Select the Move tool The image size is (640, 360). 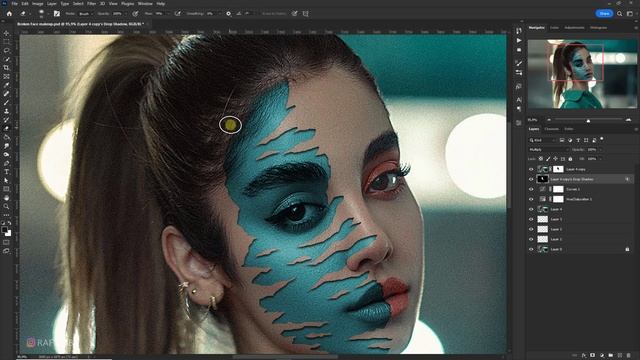point(6,33)
